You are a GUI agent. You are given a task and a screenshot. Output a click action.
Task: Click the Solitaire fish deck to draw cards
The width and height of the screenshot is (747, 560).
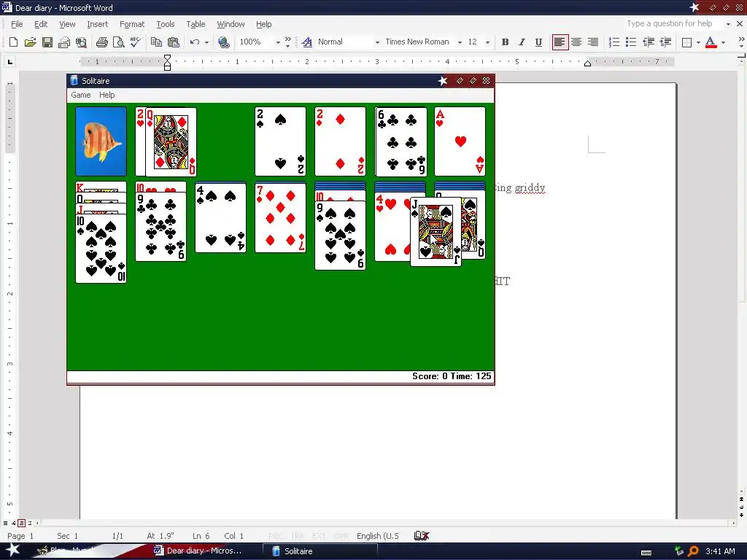[101, 141]
